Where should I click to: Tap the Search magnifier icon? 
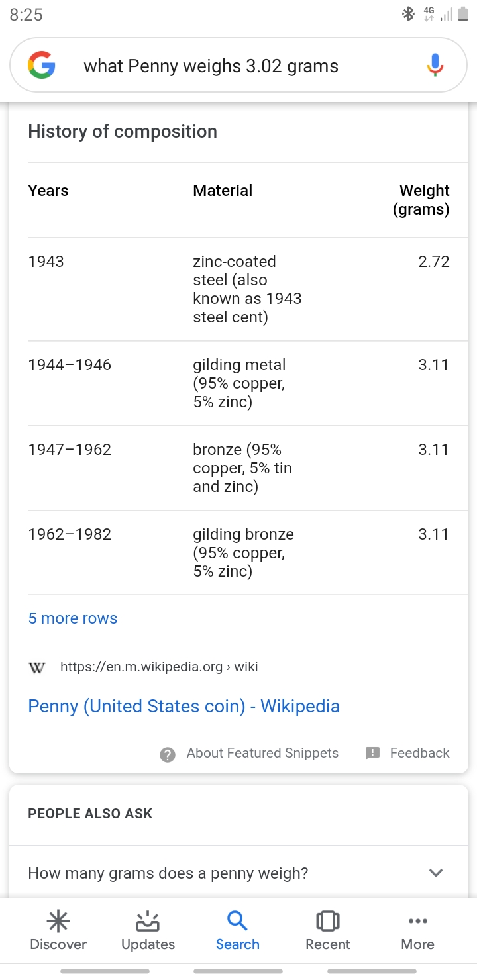point(237,921)
